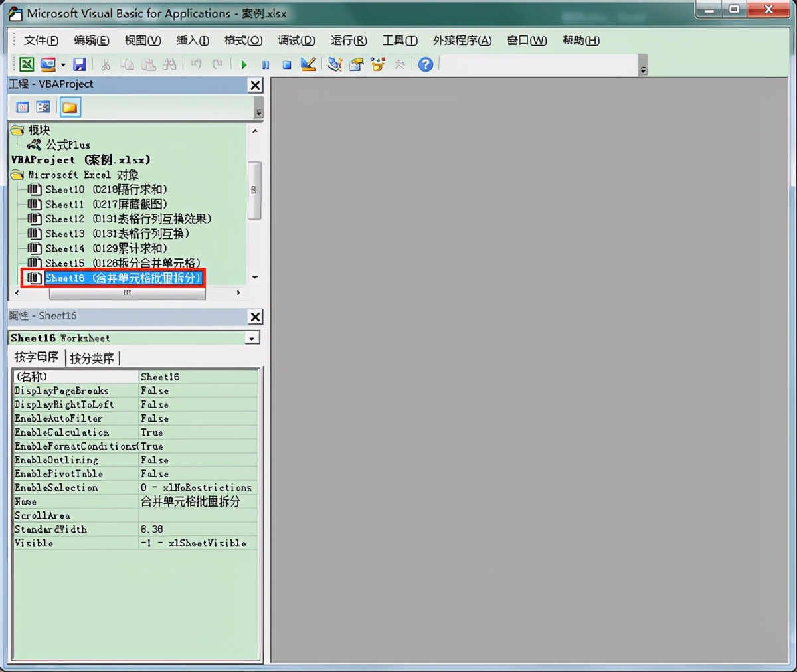Click EnableCalculation value True
This screenshot has width=797, height=672.
click(198, 432)
